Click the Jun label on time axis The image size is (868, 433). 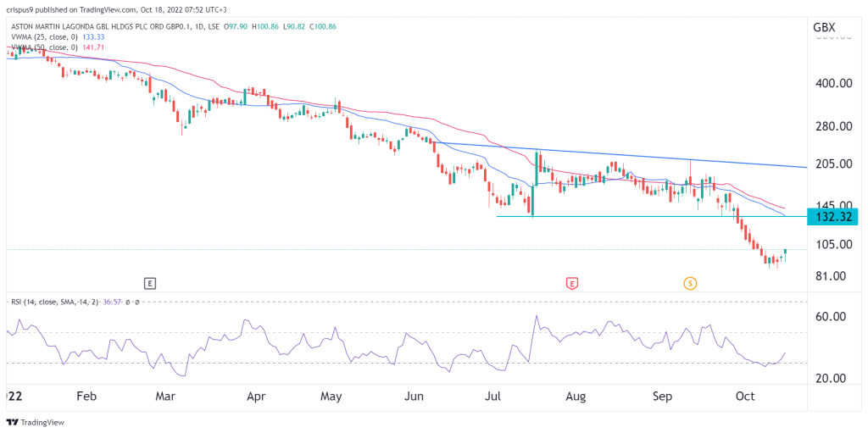pyautogui.click(x=414, y=397)
